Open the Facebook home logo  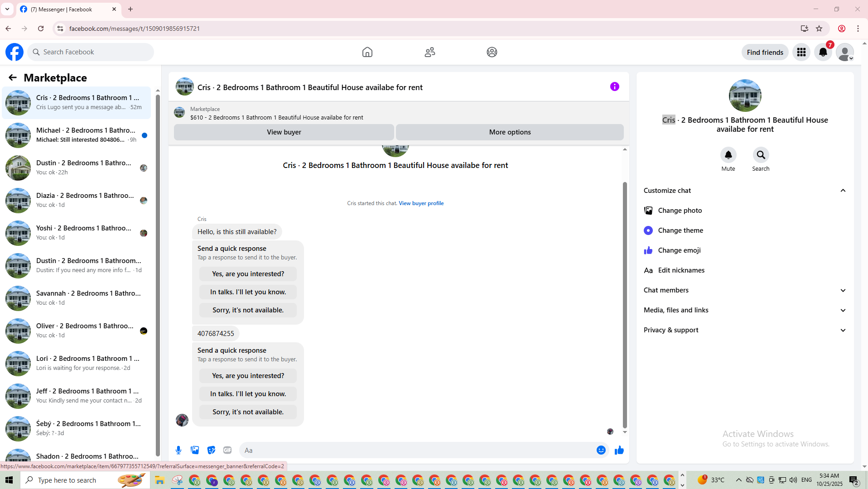coord(14,52)
